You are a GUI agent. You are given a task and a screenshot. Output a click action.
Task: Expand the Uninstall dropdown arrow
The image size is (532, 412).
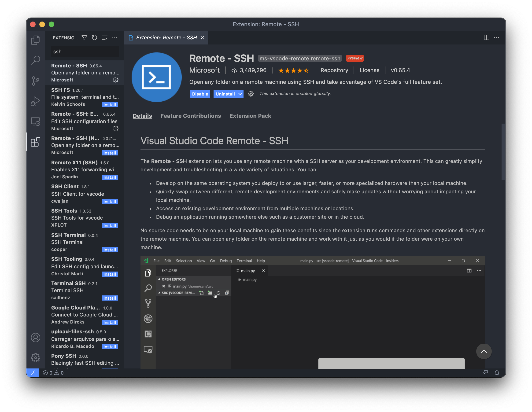click(x=240, y=94)
